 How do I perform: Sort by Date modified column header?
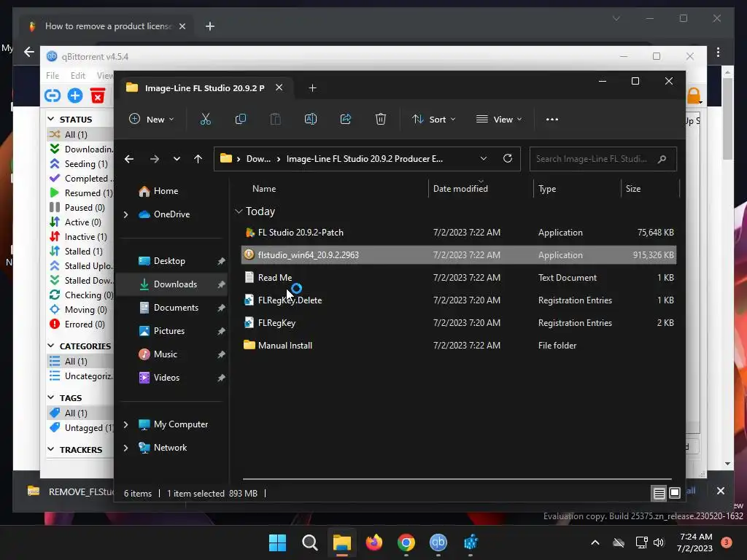click(x=460, y=189)
